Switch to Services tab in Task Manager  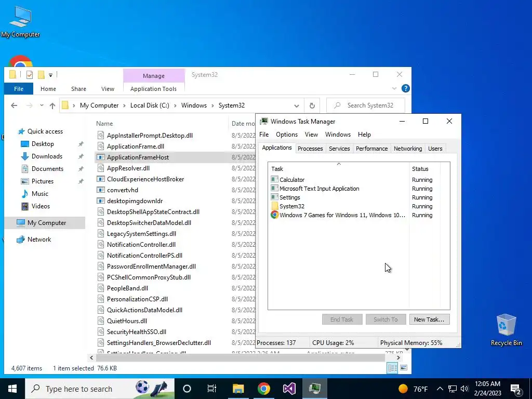(339, 149)
